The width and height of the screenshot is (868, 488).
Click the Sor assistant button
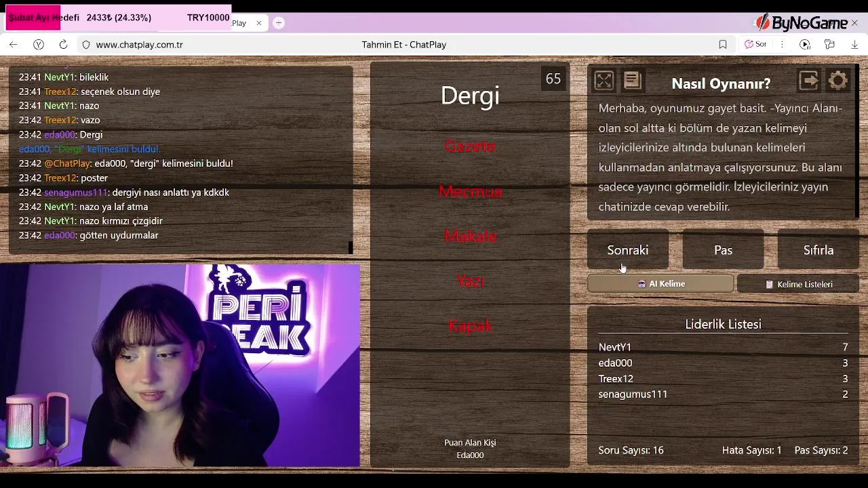[755, 45]
